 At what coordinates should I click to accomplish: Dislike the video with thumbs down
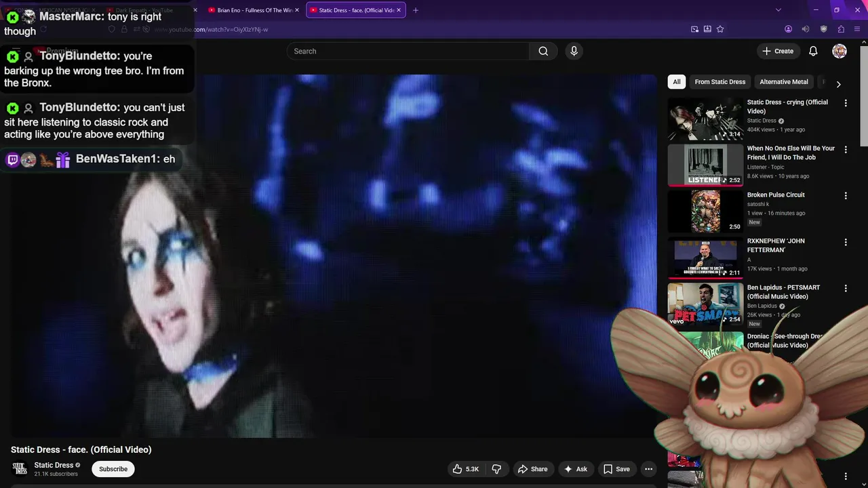[x=496, y=469]
